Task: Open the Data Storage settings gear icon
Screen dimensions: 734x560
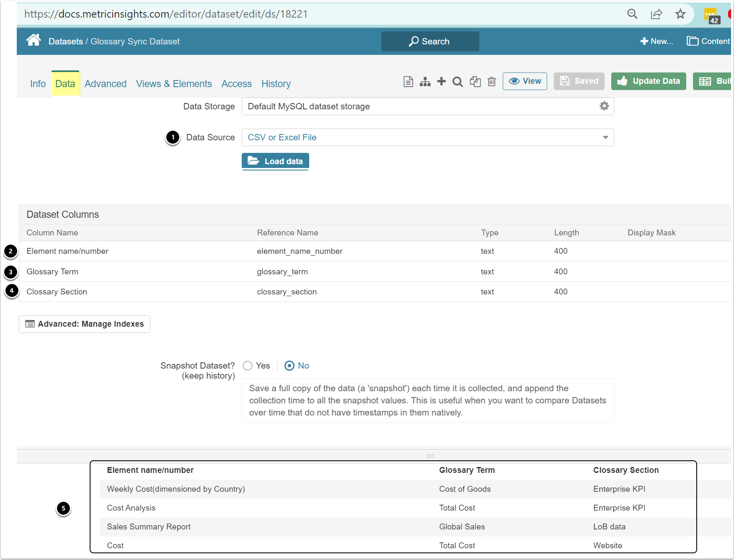Action: [603, 106]
